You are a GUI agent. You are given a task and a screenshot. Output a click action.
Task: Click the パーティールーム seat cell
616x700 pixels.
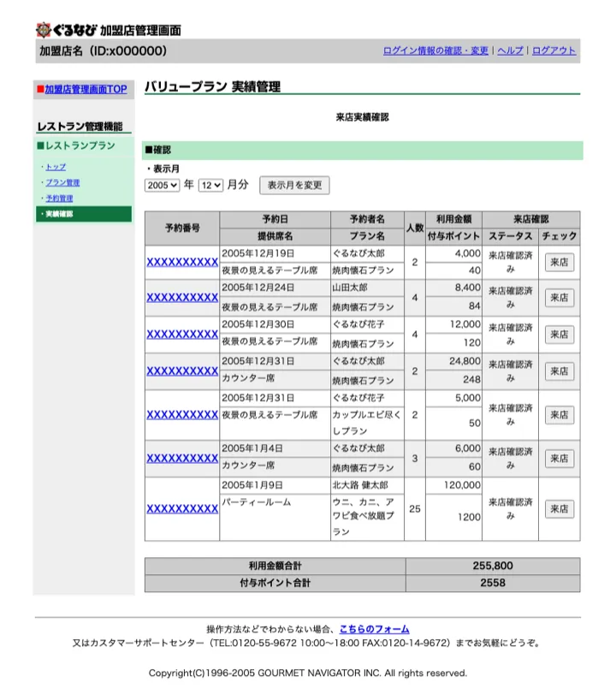275,517
